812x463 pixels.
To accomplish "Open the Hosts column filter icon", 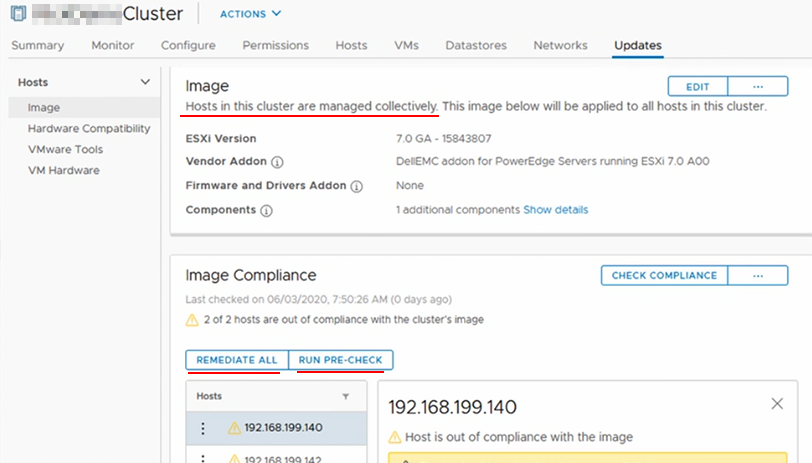I will coord(345,397).
